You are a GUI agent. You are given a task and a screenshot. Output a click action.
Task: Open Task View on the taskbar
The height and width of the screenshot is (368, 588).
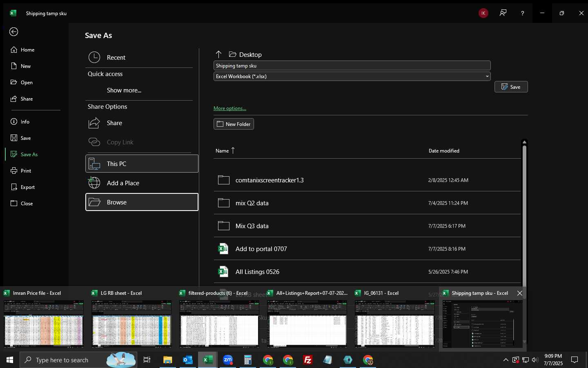point(147,360)
